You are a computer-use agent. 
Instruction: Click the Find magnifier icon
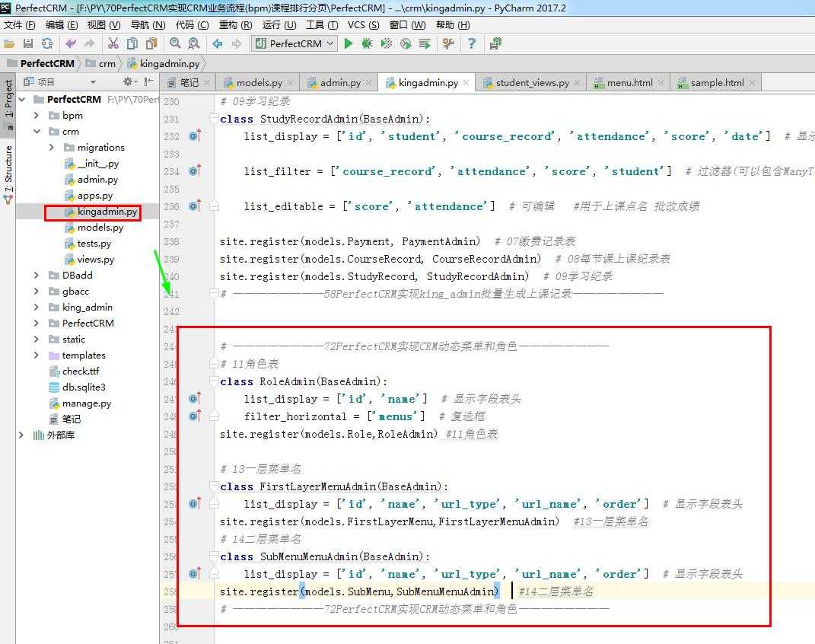pos(175,43)
